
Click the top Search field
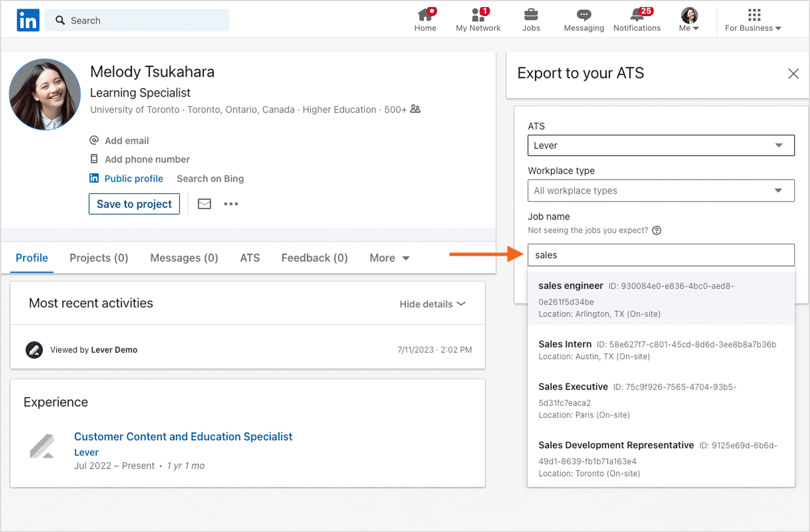tap(137, 21)
